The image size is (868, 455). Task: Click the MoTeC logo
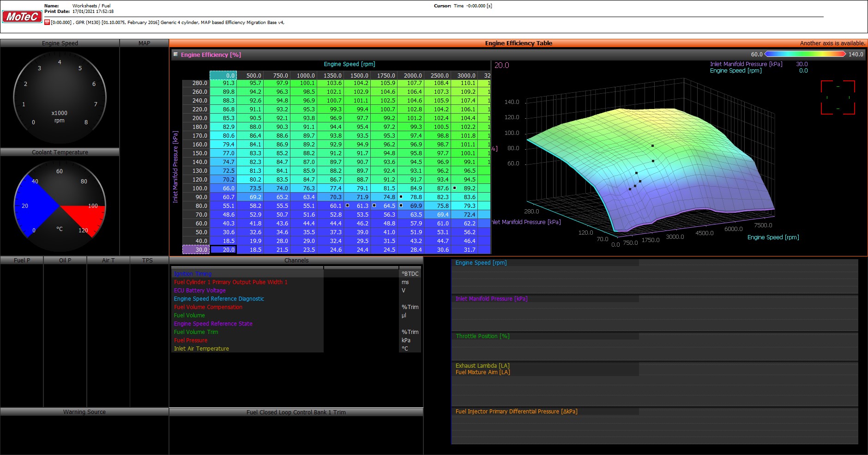coord(22,17)
